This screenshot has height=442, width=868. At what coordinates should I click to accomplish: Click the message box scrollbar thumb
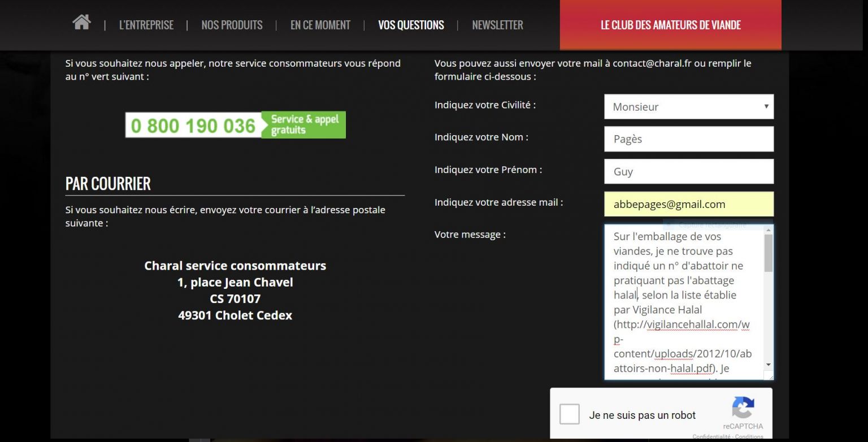pos(769,253)
